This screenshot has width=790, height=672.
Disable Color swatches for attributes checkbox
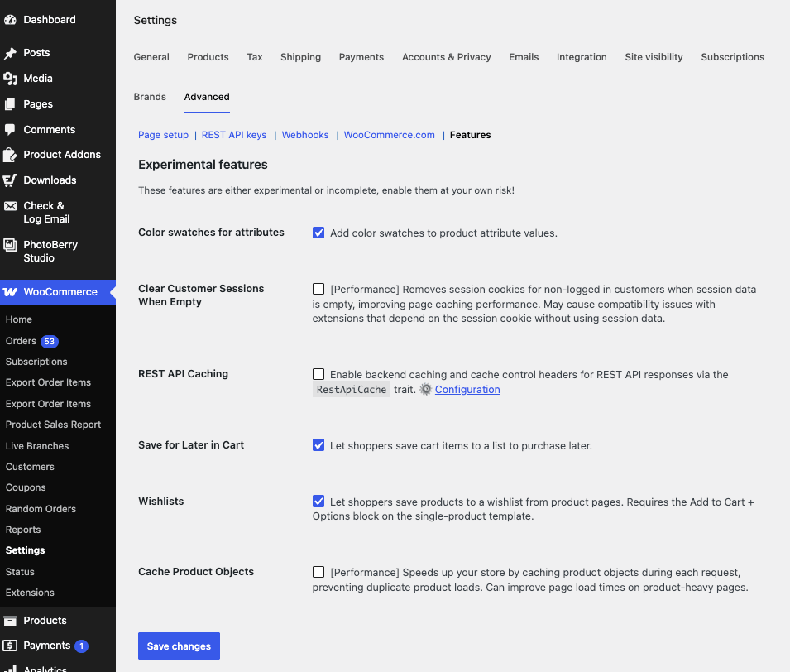coord(318,233)
